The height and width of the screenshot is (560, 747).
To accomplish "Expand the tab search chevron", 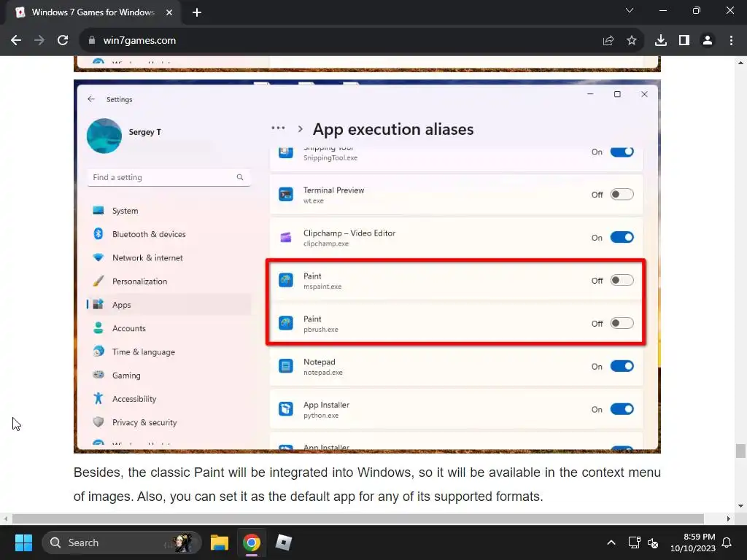I will coord(630,10).
